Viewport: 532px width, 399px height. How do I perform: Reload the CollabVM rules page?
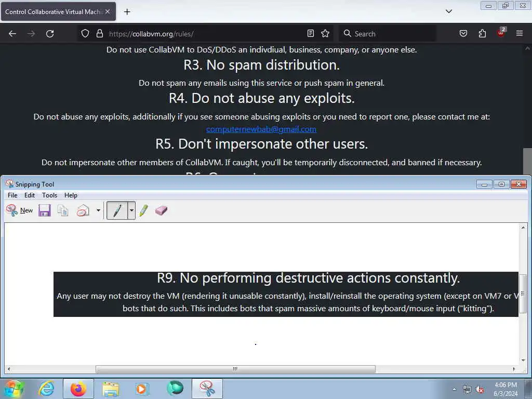click(50, 34)
